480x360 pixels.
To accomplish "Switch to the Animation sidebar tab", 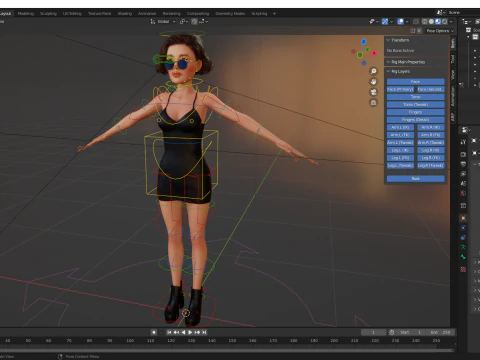I will pos(453,96).
